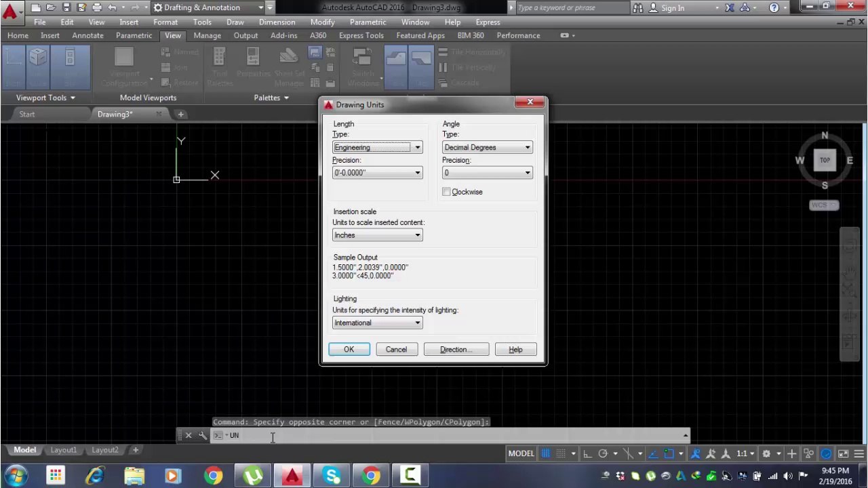Click the Plot printer icon in quick access toolbar
868x488 pixels.
point(97,7)
